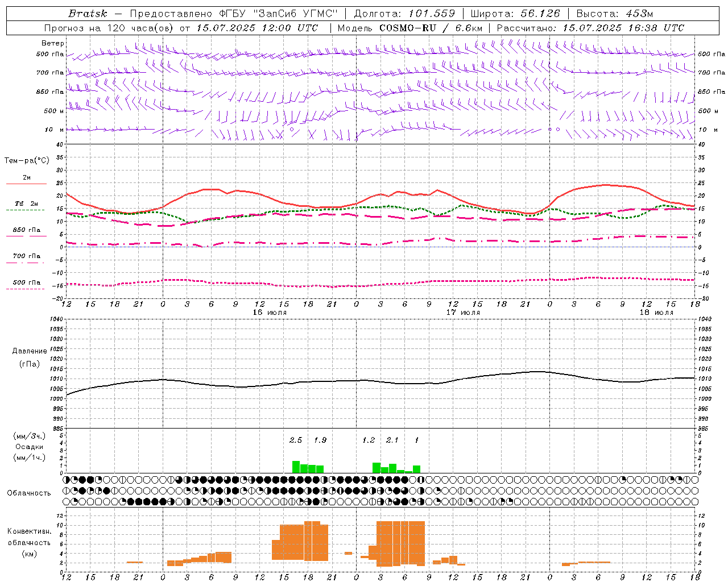
Task: Click the precipitation total value 1.9
Action: point(320,440)
